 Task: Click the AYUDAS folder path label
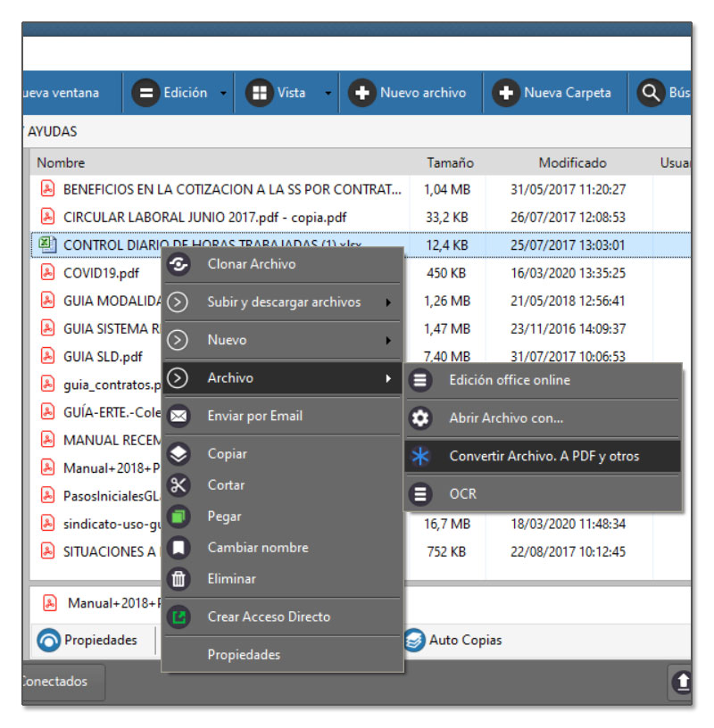[53, 132]
